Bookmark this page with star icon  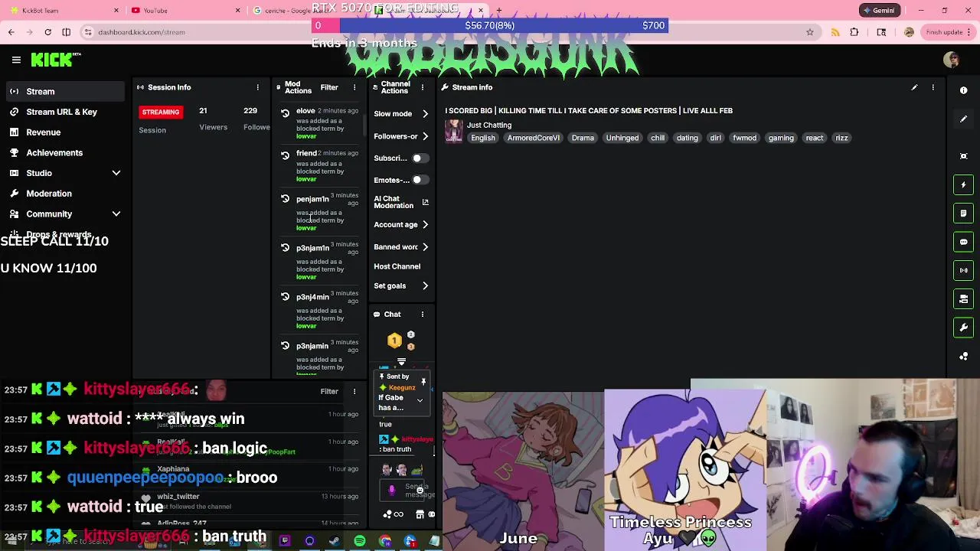[810, 32]
